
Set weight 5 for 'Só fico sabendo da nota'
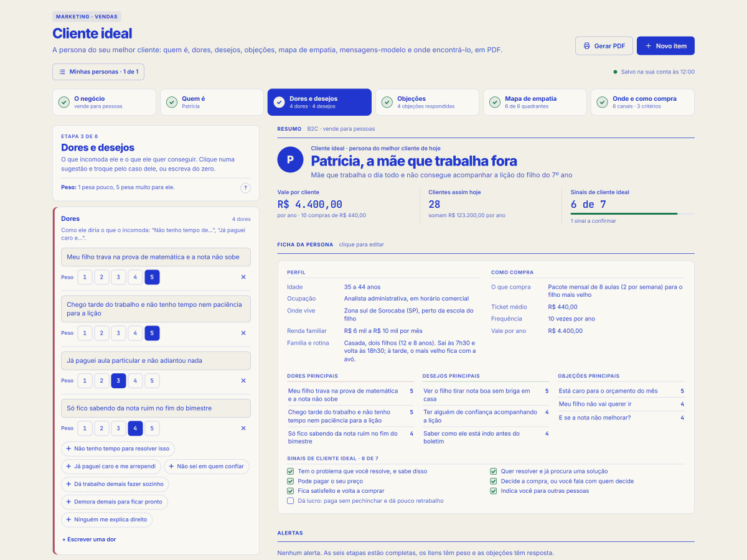(153, 428)
